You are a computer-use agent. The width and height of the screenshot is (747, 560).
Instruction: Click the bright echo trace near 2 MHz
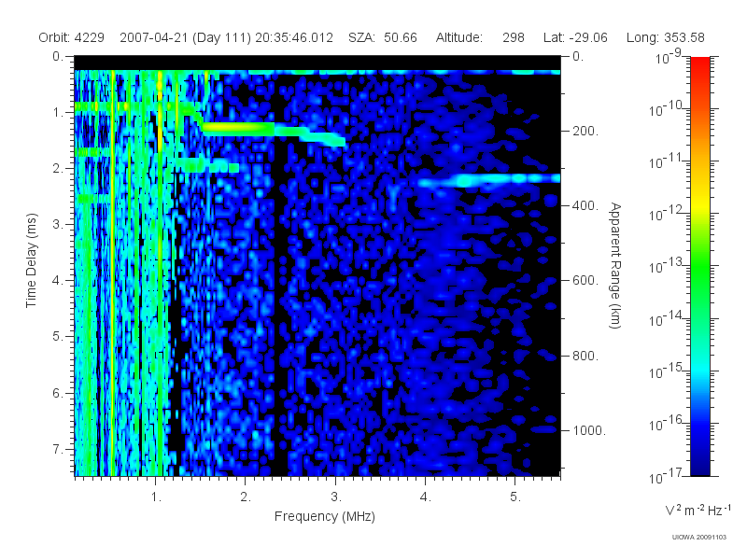[238, 129]
